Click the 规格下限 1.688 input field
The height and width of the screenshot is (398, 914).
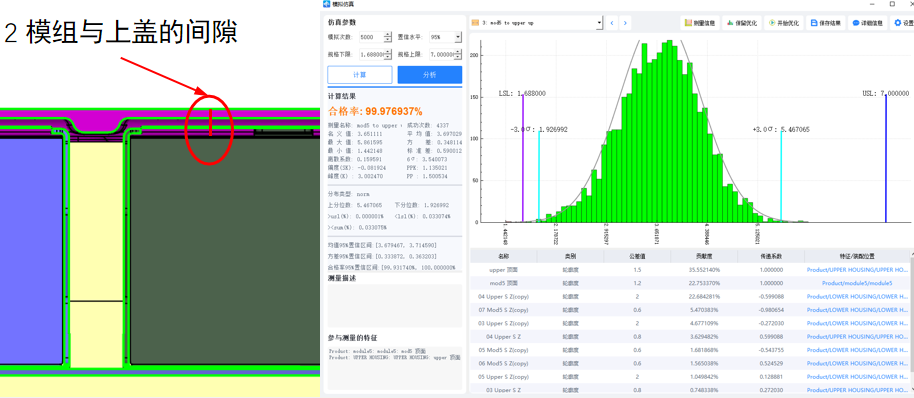point(371,55)
